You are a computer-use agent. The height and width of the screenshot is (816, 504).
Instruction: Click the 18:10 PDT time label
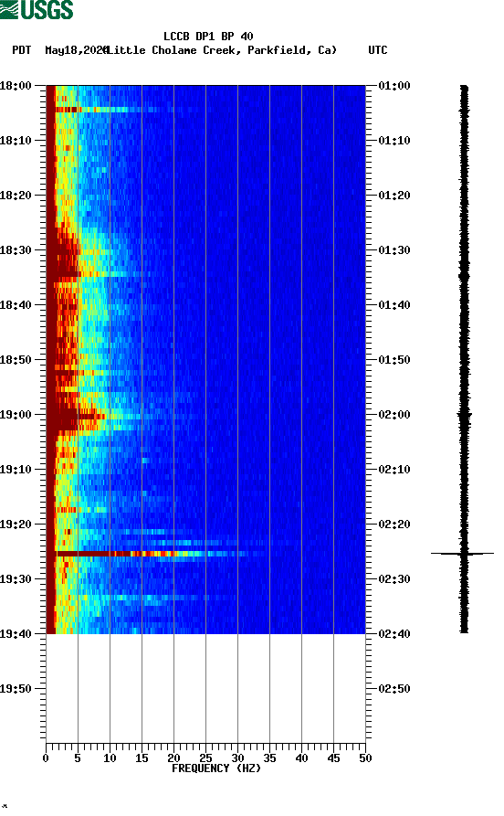tap(16, 140)
